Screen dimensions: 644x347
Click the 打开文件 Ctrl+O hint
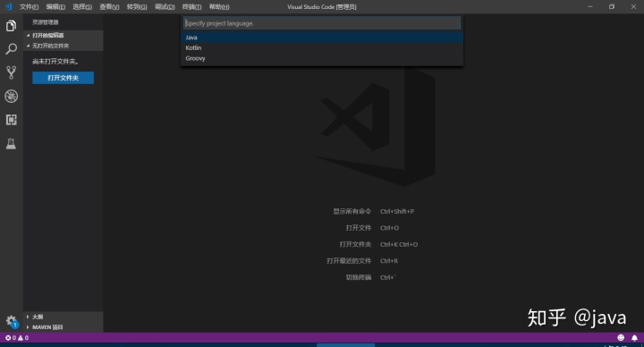[372, 227]
